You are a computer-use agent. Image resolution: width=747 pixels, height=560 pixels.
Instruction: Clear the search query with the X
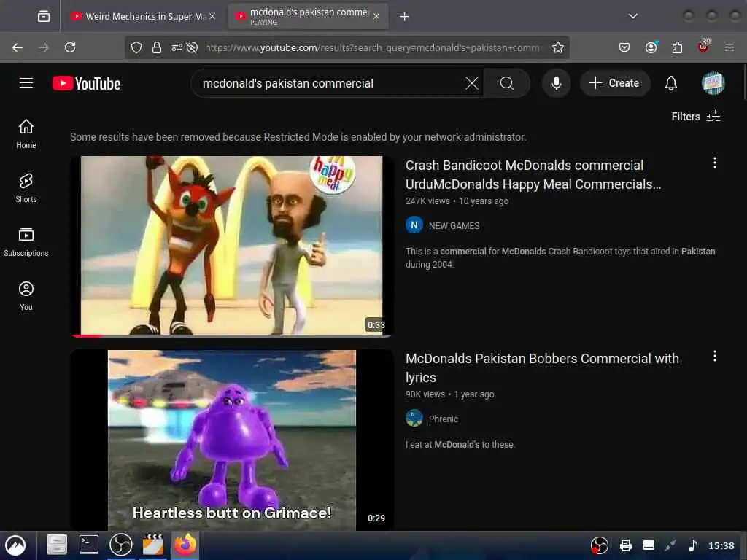(x=472, y=83)
